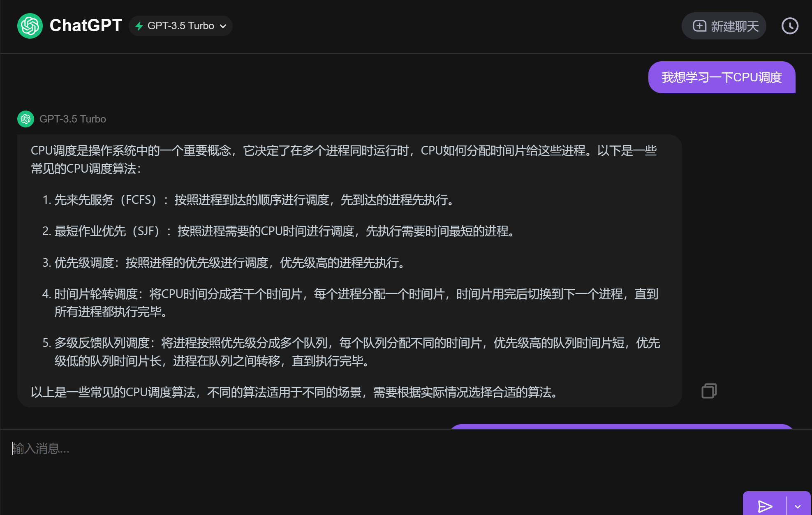Click list item 多级反馈队列调度

coord(352,352)
